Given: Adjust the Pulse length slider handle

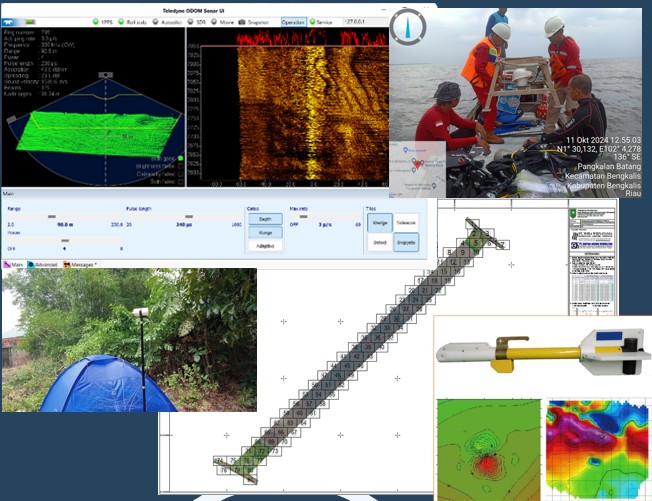Looking at the screenshot, I should [x=189, y=217].
